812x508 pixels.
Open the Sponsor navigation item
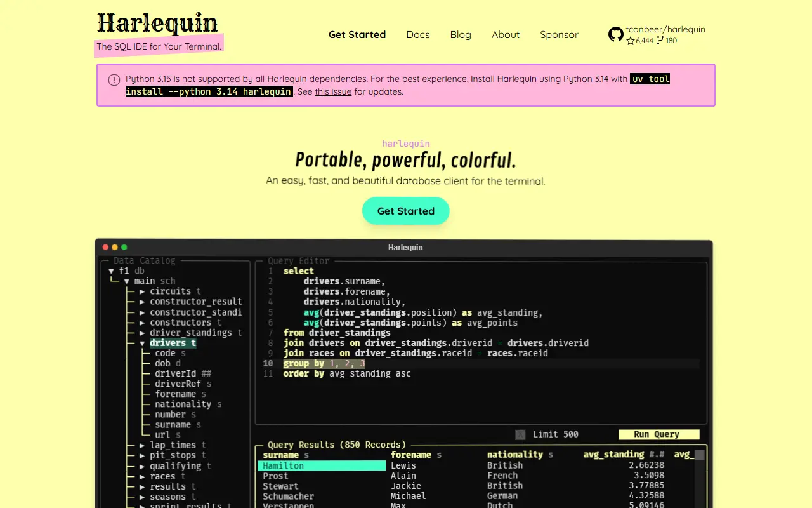click(559, 35)
